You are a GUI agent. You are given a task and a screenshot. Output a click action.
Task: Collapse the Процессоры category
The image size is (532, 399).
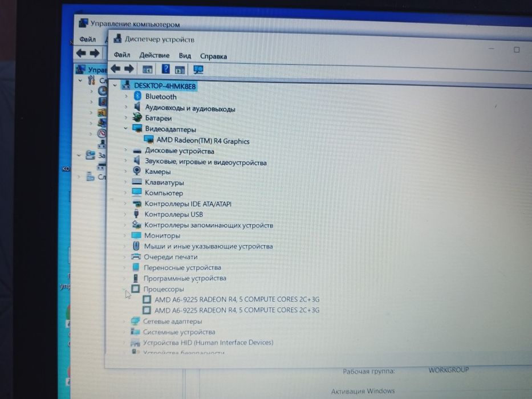(124, 289)
